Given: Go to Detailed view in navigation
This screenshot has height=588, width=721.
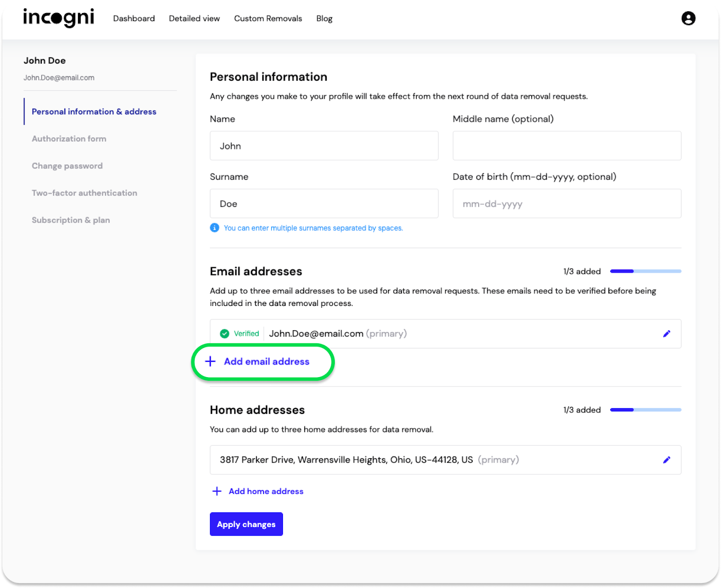Looking at the screenshot, I should pyautogui.click(x=194, y=18).
